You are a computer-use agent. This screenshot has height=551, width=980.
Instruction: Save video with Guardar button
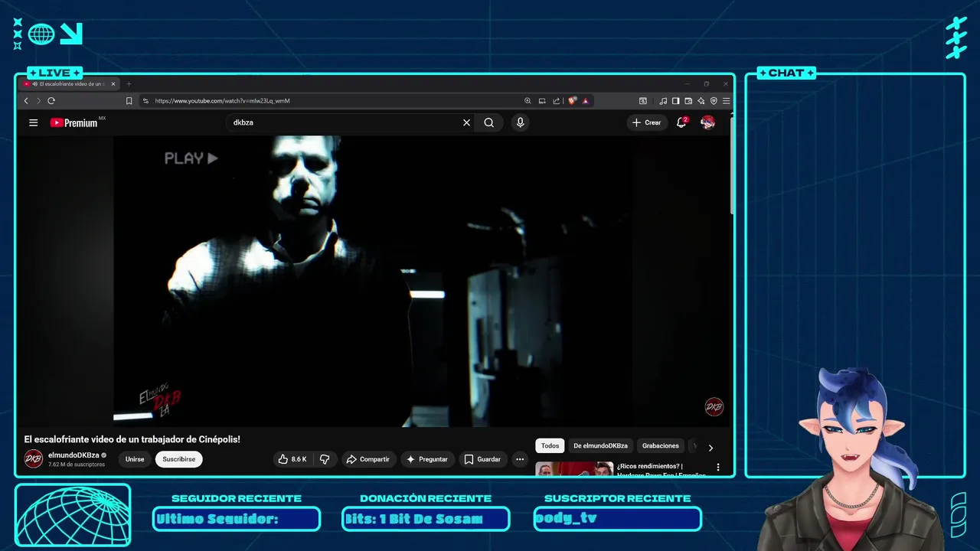(482, 459)
